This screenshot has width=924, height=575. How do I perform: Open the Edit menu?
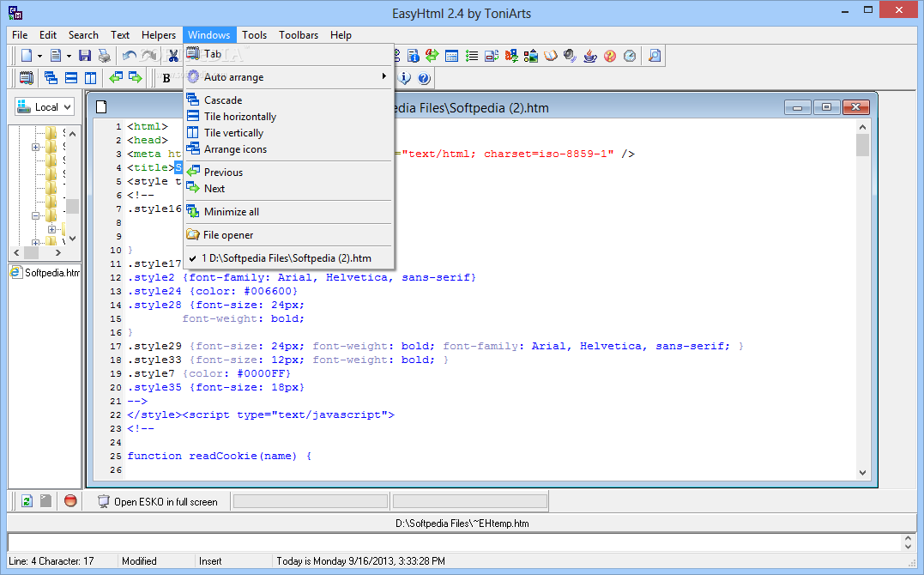(48, 35)
